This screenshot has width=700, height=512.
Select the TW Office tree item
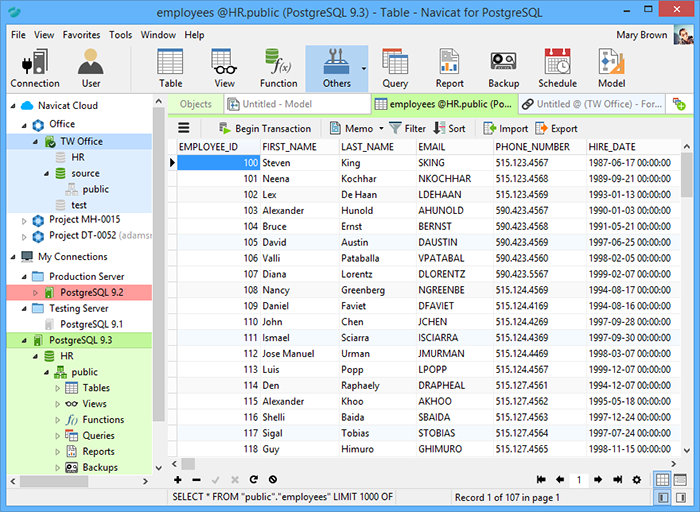[81, 142]
